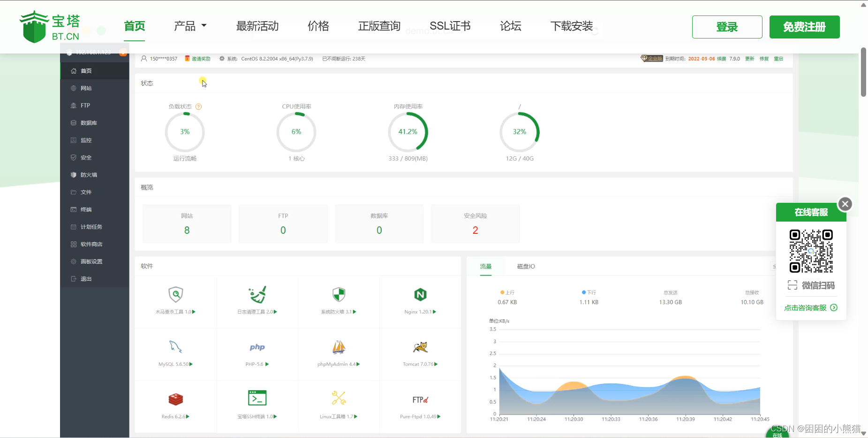Click the 重启 link
Viewport: 868px width, 438px height.
[778, 59]
